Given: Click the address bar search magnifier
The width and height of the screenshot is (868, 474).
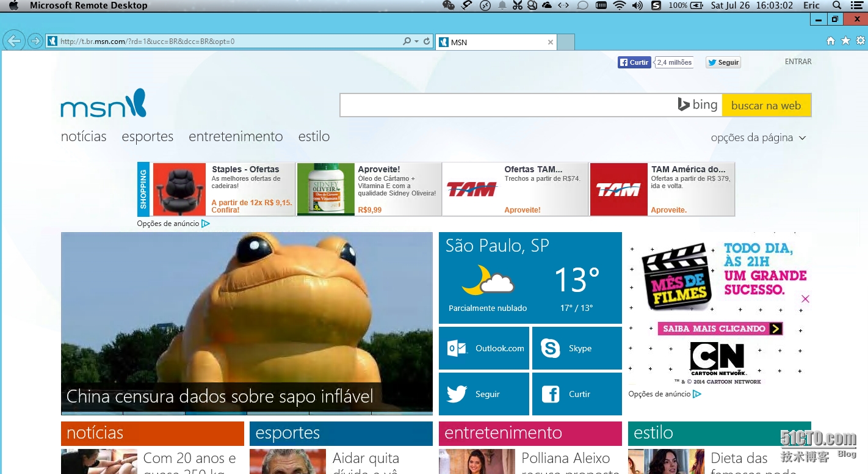Looking at the screenshot, I should point(407,42).
